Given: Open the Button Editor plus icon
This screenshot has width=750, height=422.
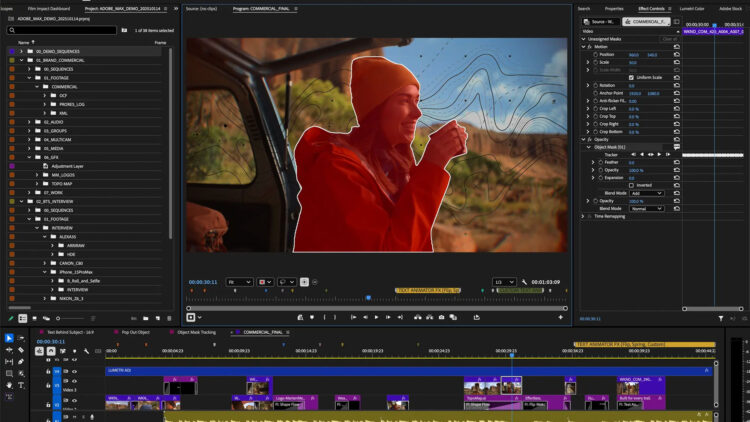Looking at the screenshot, I should (561, 317).
